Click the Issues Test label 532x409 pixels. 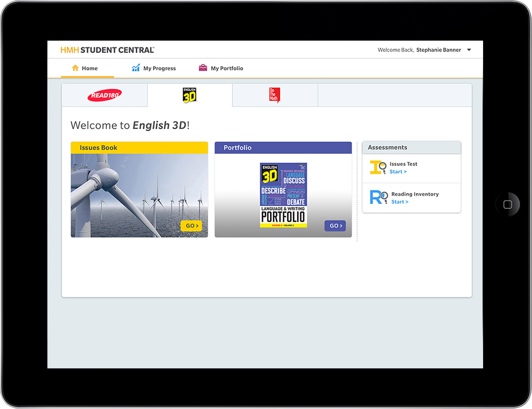(403, 164)
